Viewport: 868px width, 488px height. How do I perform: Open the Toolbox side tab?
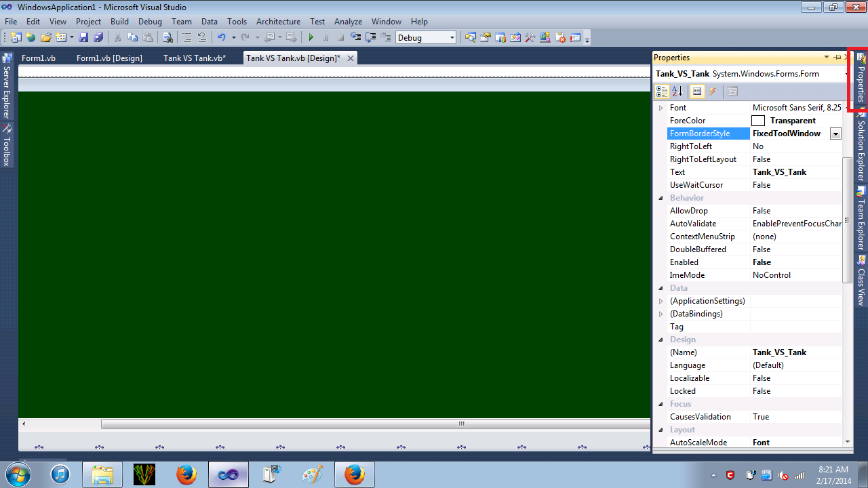[x=7, y=145]
